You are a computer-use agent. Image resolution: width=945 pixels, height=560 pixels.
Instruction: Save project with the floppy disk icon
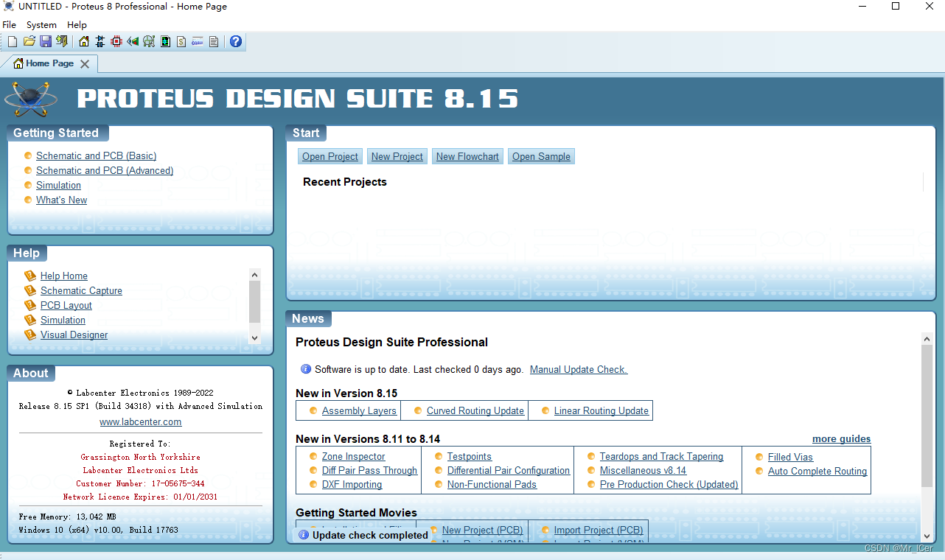(46, 41)
